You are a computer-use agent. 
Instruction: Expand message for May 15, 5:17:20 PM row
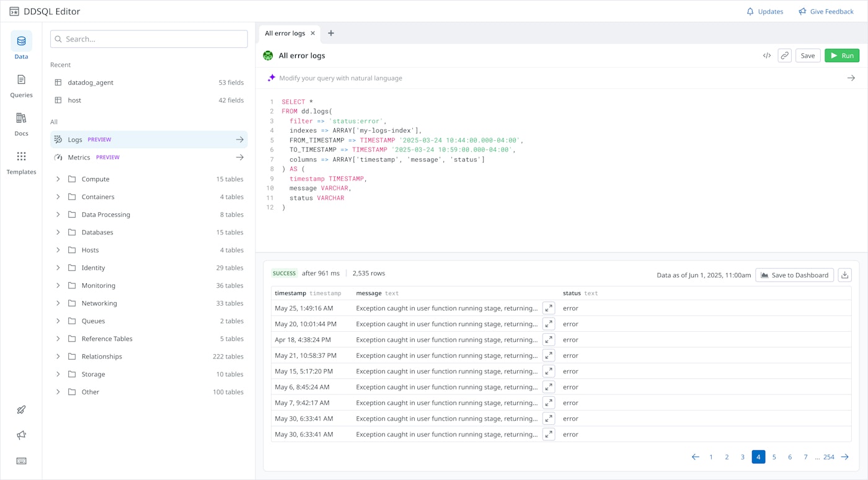coord(549,371)
